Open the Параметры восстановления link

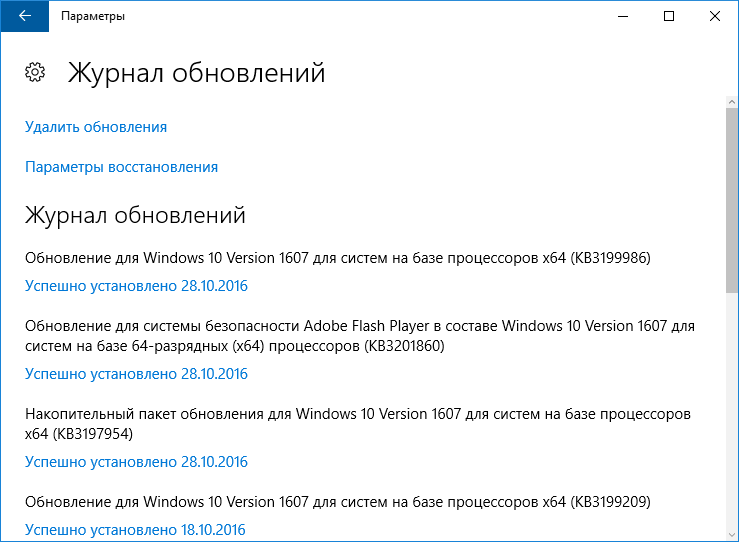pos(122,167)
